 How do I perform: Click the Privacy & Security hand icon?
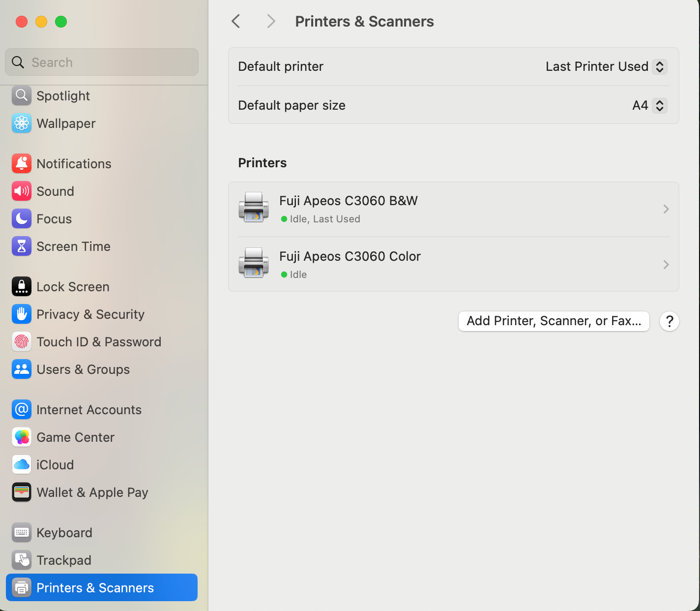tap(22, 314)
